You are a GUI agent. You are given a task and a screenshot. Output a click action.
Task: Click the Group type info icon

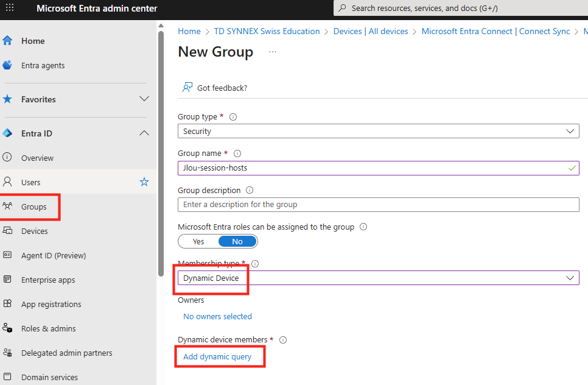tap(233, 117)
